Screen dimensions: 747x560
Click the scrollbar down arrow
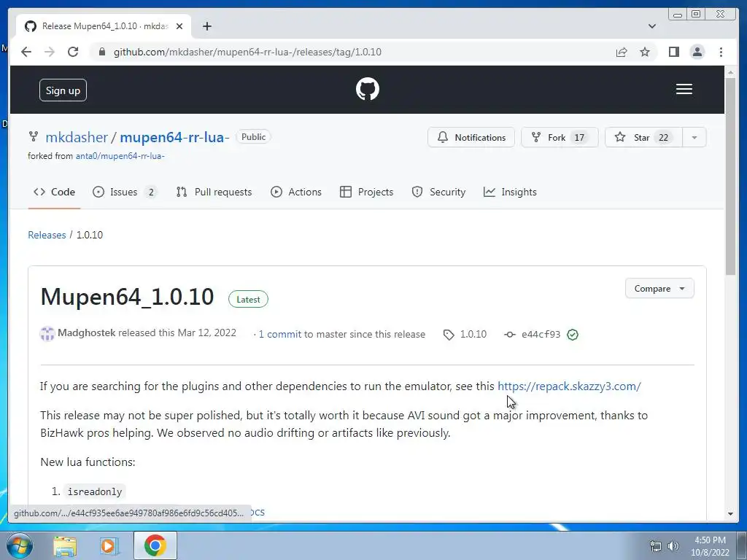click(x=730, y=514)
